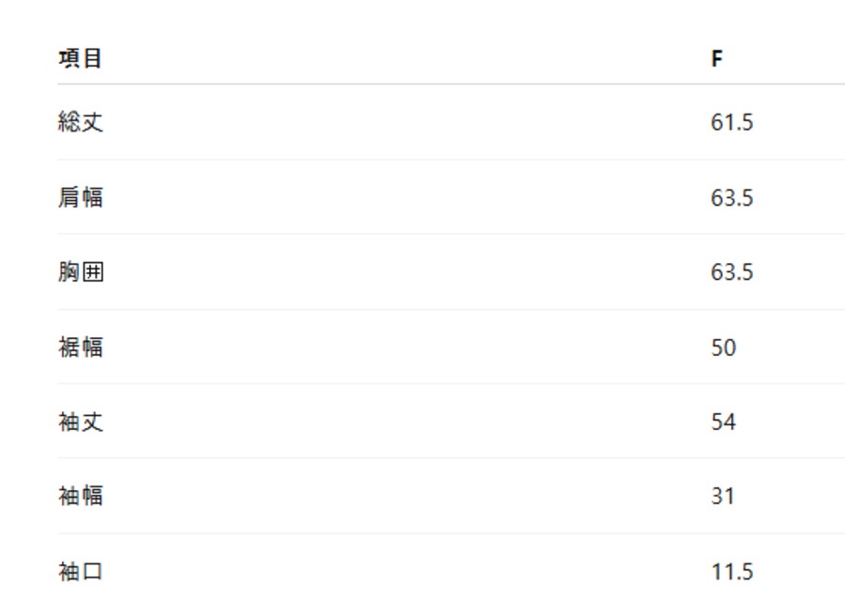Click the 63.5 value for 胸囲
Image resolution: width=845 pixels, height=616 pixels.
[x=732, y=272]
